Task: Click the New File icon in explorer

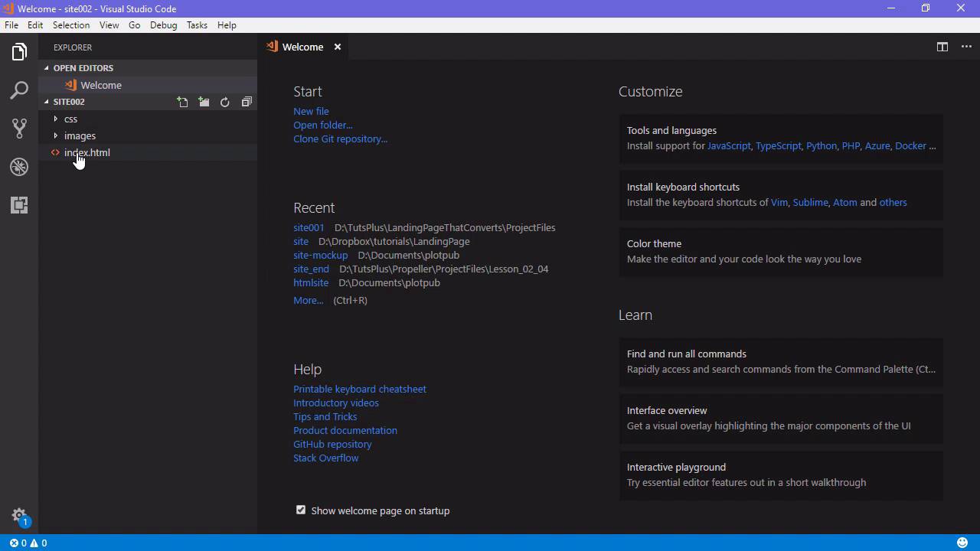Action: 182,102
